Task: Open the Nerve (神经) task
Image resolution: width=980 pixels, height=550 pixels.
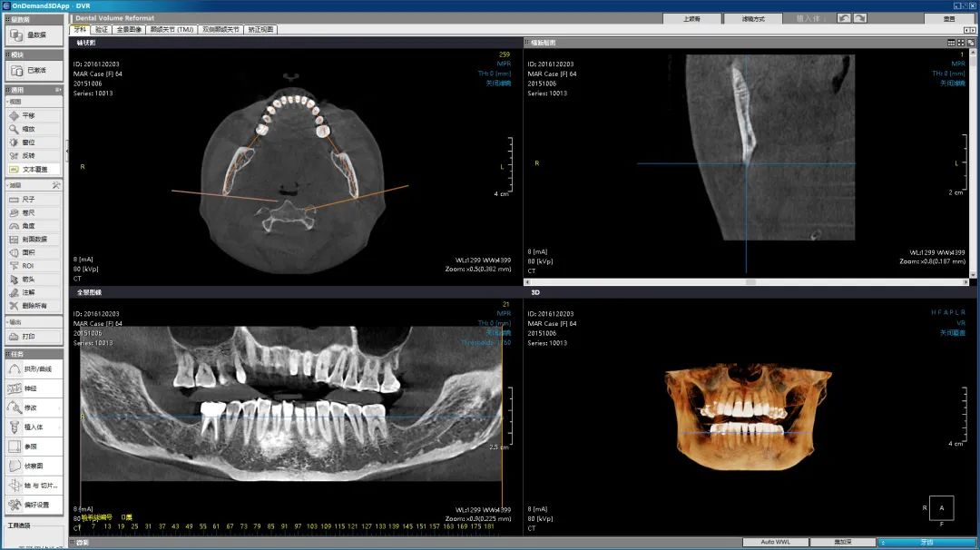Action: [34, 388]
